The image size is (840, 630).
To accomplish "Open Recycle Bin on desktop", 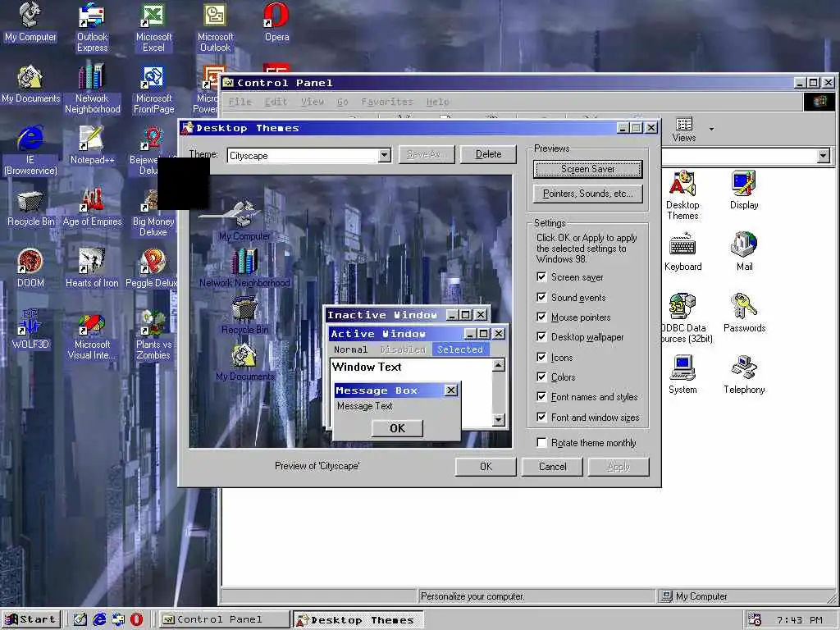I will pos(30,208).
